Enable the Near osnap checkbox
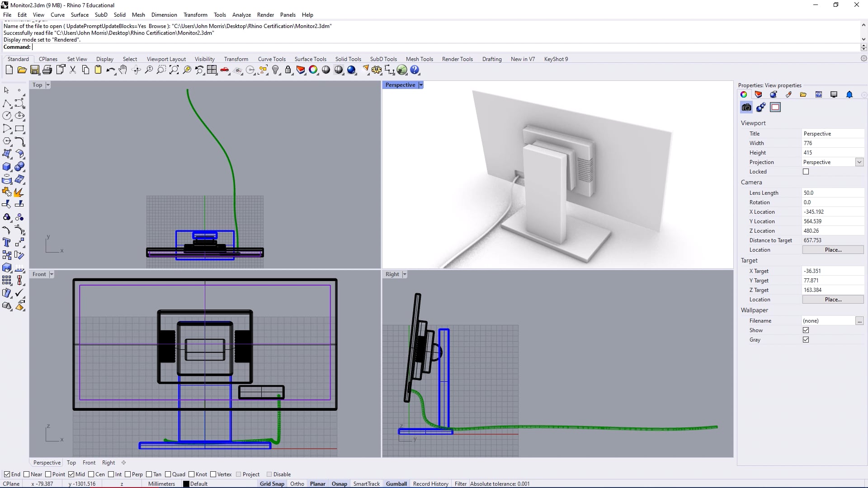Screen dimensions: 868x488 pos(26,474)
